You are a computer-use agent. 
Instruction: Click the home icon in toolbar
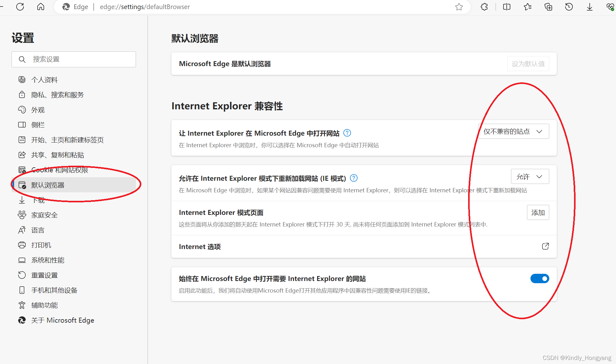click(x=41, y=7)
